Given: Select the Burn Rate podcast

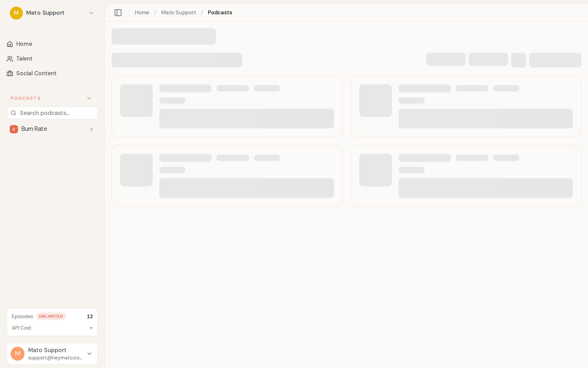Looking at the screenshot, I should 52,129.
